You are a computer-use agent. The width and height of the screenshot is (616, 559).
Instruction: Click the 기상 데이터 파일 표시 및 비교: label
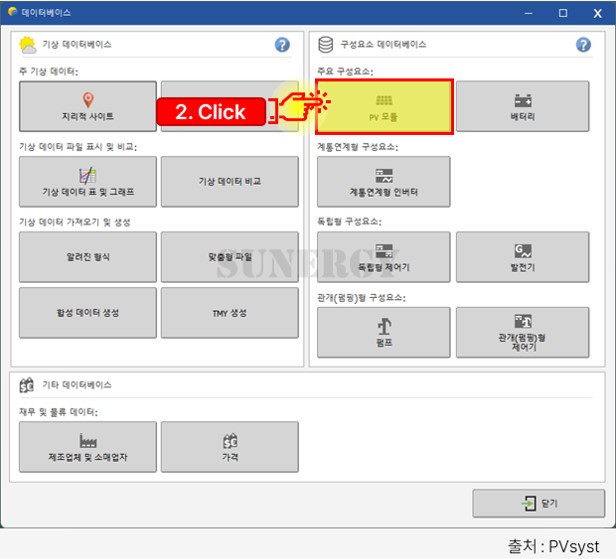[78, 147]
